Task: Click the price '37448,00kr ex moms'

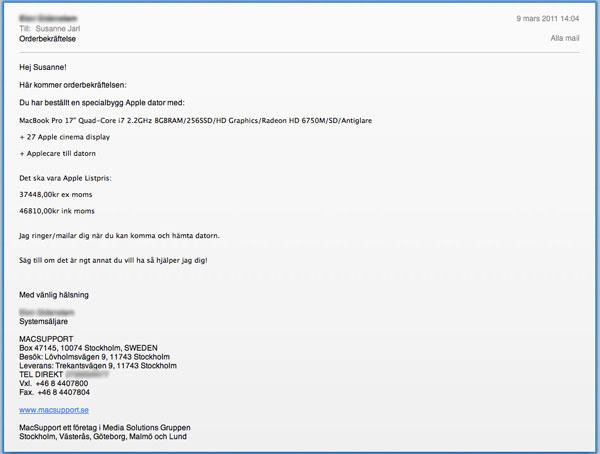Action: click(x=56, y=194)
